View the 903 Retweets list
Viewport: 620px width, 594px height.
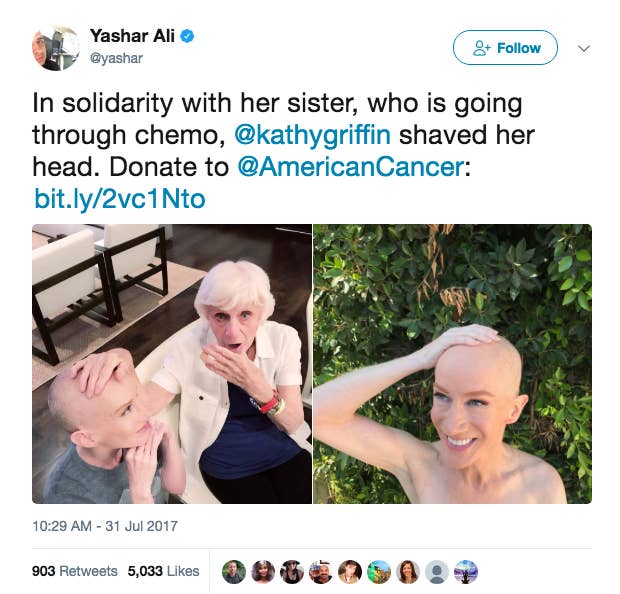[x=75, y=571]
